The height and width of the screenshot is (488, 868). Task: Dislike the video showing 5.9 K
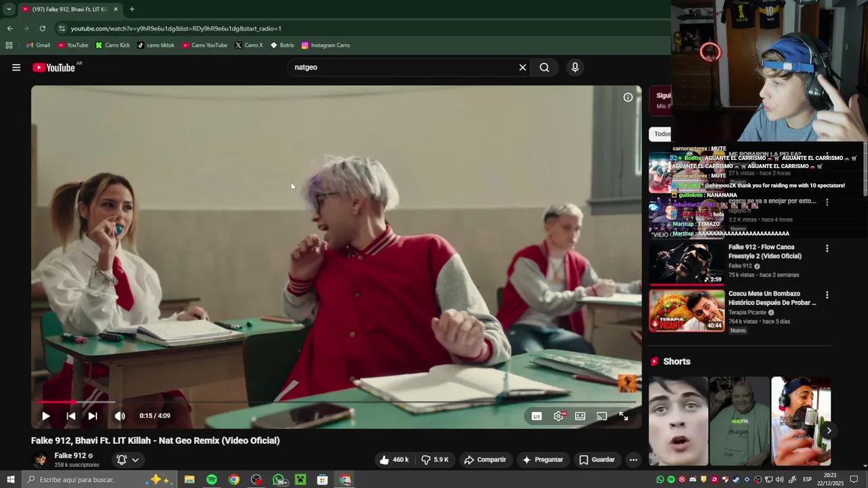point(435,460)
